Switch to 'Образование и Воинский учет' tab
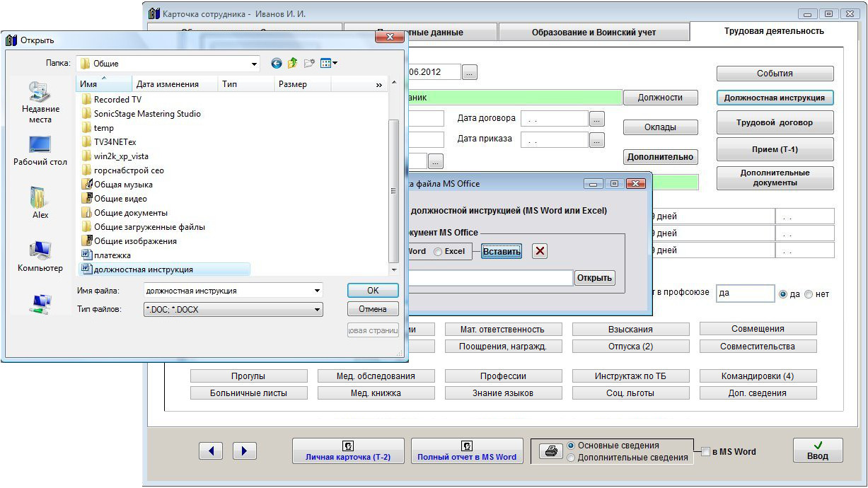868x488 pixels. pyautogui.click(x=594, y=33)
